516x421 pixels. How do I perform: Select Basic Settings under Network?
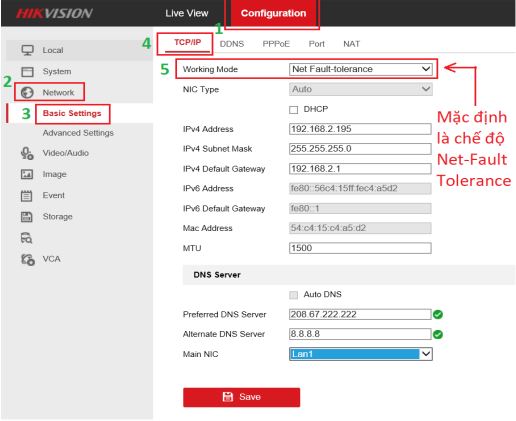coord(72,114)
